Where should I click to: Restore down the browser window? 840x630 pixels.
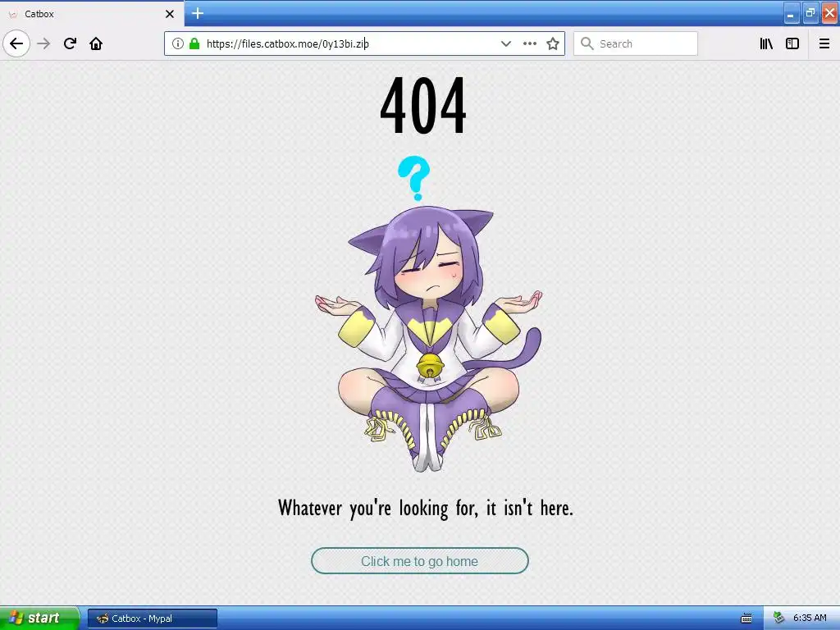point(810,13)
